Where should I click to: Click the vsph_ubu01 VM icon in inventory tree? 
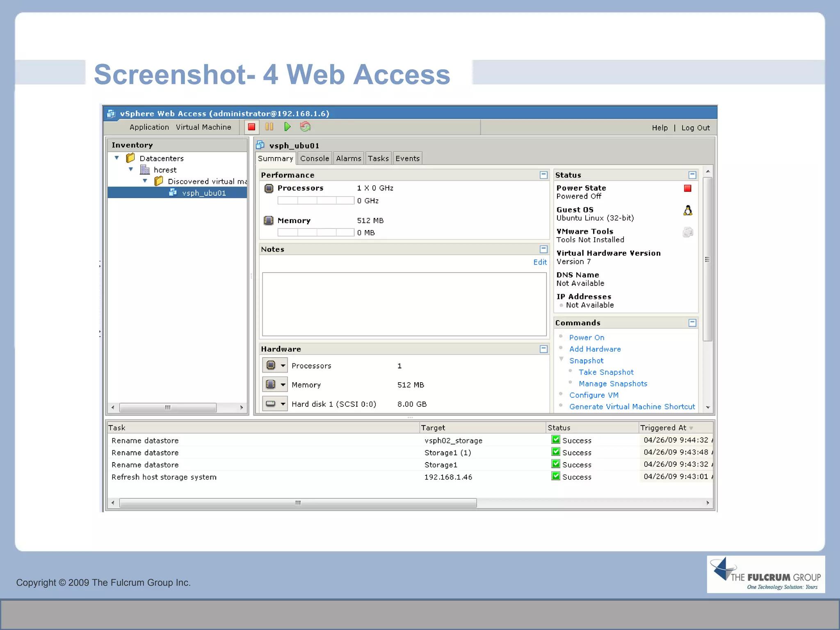(173, 192)
